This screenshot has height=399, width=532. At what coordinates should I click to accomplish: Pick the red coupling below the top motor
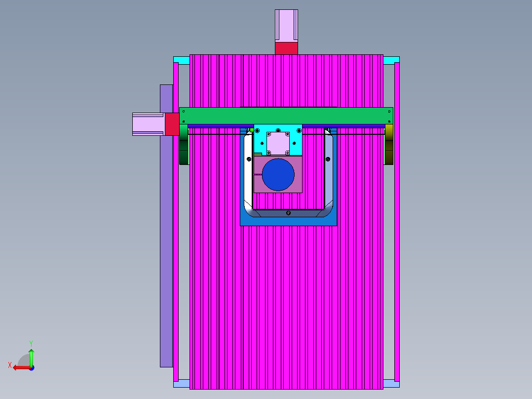tap(286, 48)
